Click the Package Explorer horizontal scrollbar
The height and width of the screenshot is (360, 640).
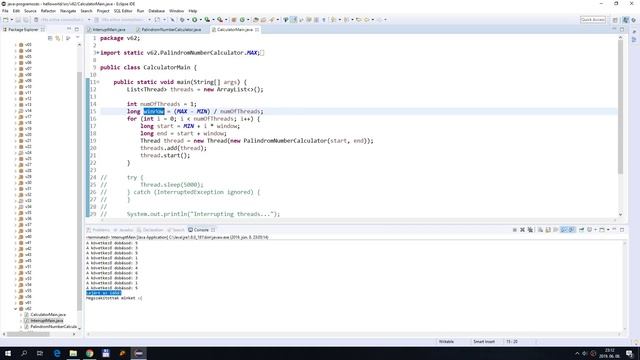(x=28, y=334)
